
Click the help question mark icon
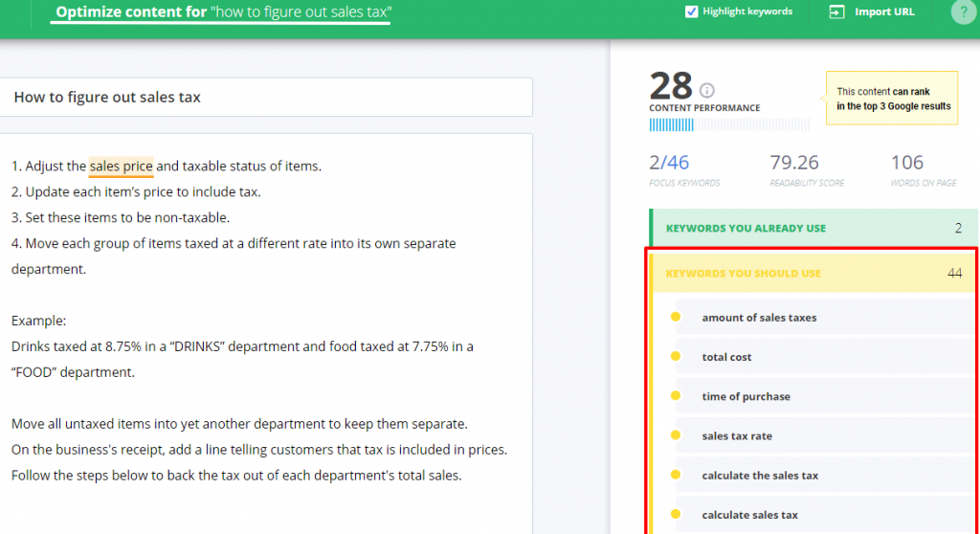963,12
